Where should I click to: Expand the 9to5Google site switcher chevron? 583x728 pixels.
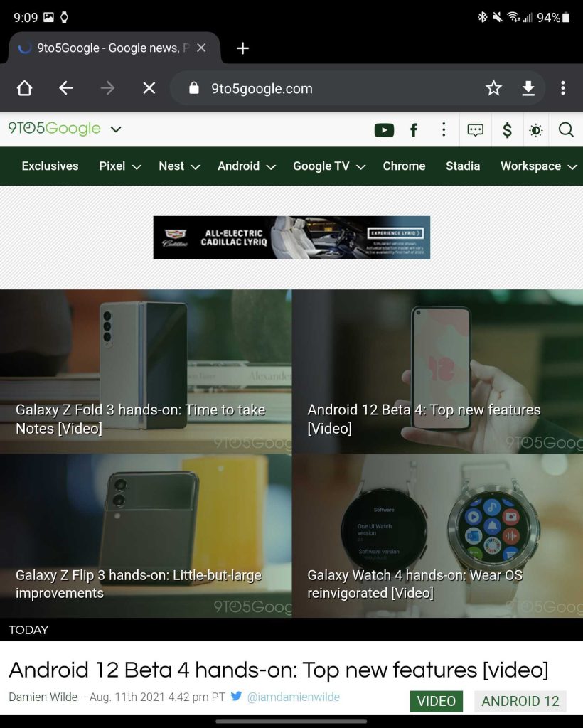pos(116,129)
